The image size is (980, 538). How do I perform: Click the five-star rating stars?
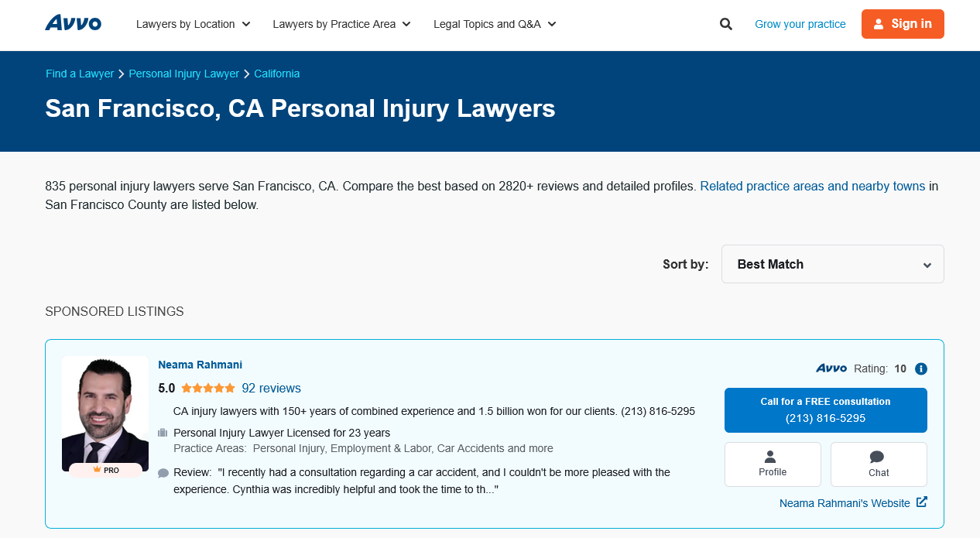click(x=207, y=388)
